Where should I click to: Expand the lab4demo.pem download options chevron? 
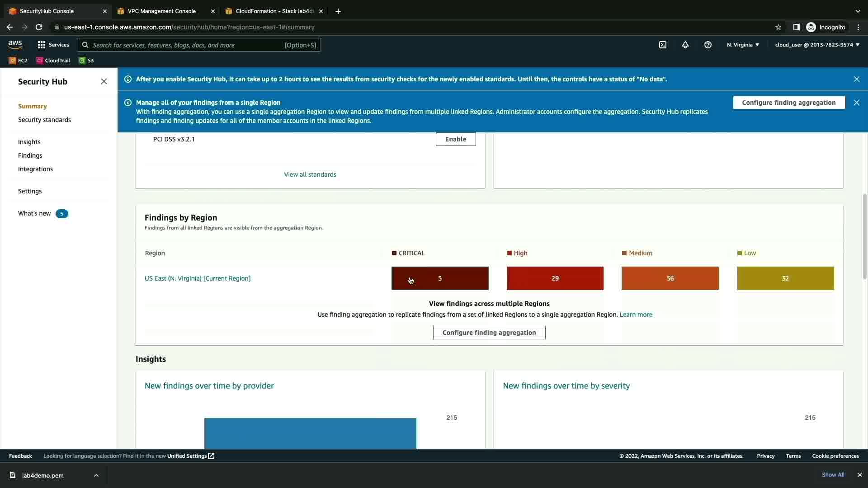96,475
